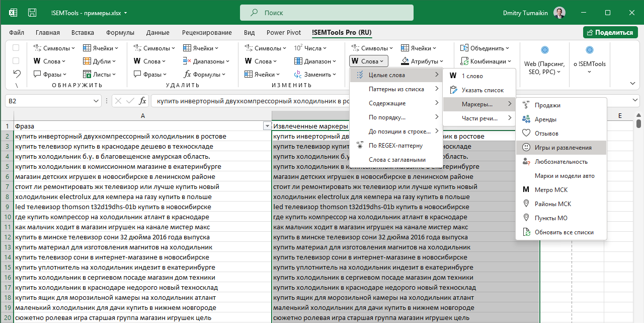Open the Числа dropdown
This screenshot has width=644, height=323.
pos(310,48)
